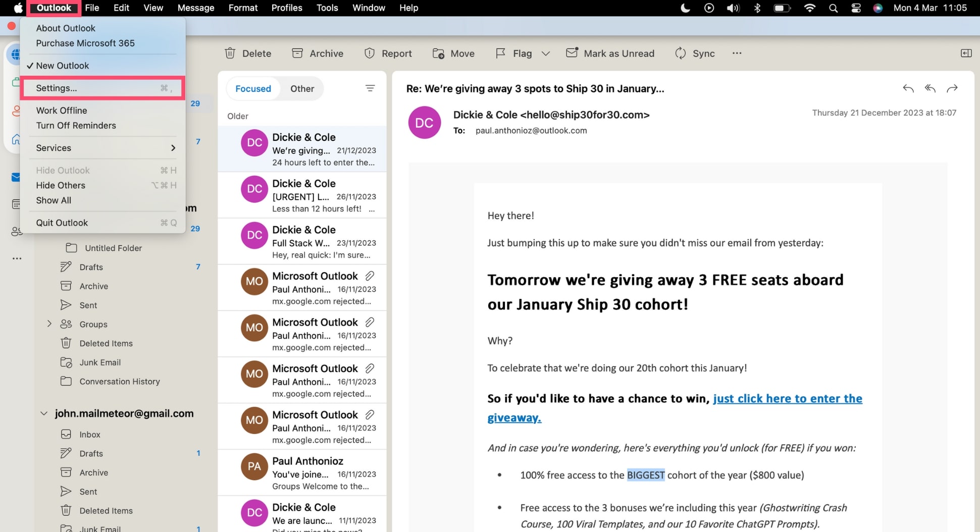Click the Reply arrow icon

point(908,89)
